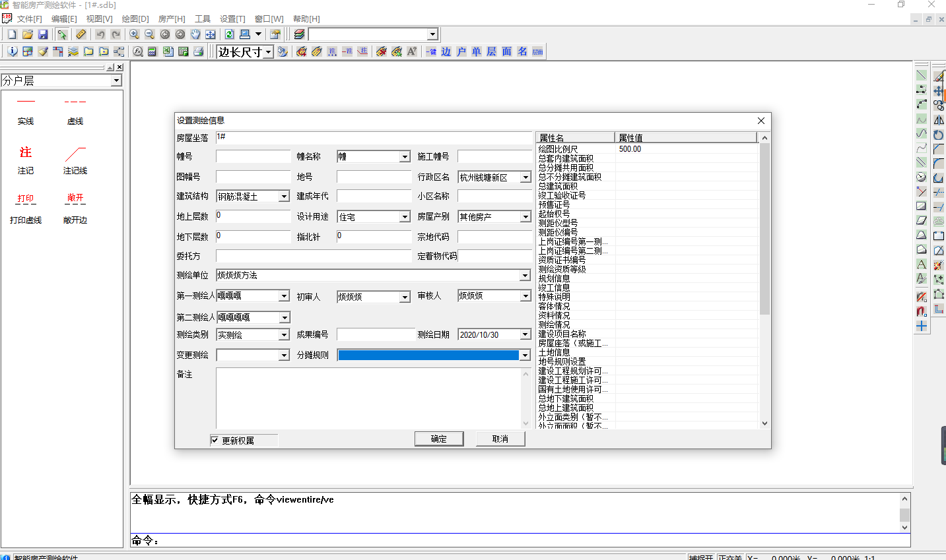Screen dimensions: 946x560
Task: Click the layers stack icon
Action: (299, 34)
